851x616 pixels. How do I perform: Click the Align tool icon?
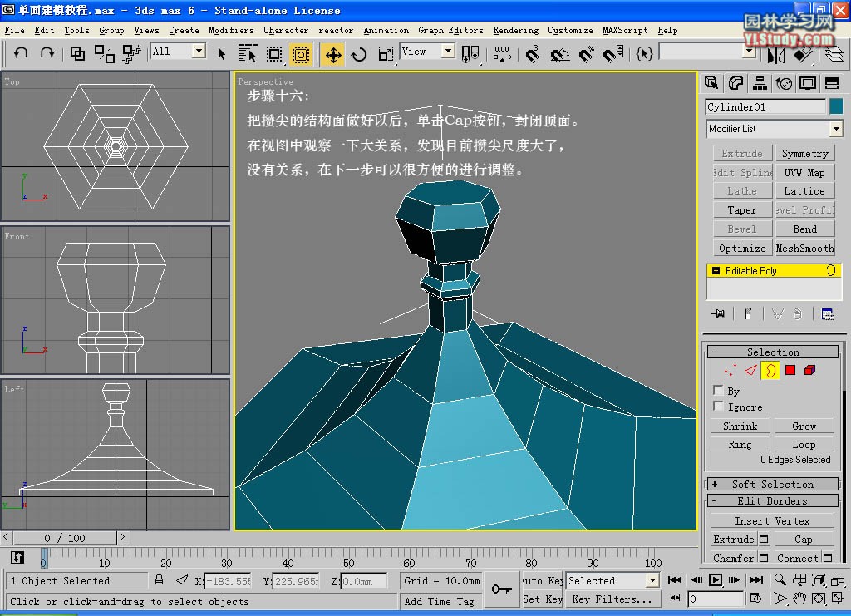803,54
